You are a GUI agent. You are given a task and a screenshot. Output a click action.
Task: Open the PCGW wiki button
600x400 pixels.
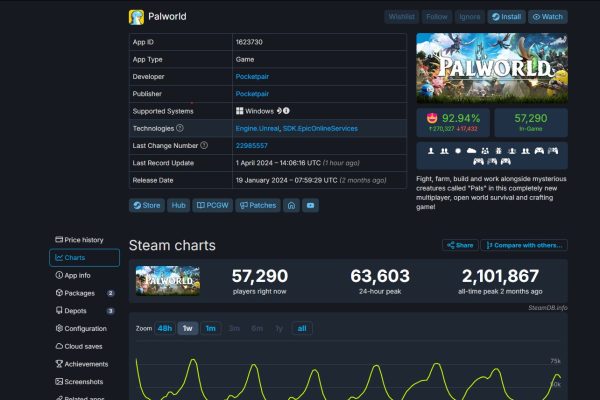212,206
